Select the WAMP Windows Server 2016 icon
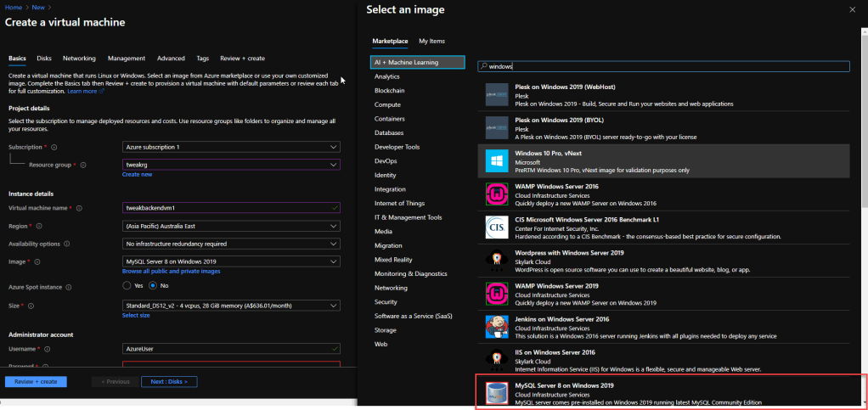 [x=497, y=194]
